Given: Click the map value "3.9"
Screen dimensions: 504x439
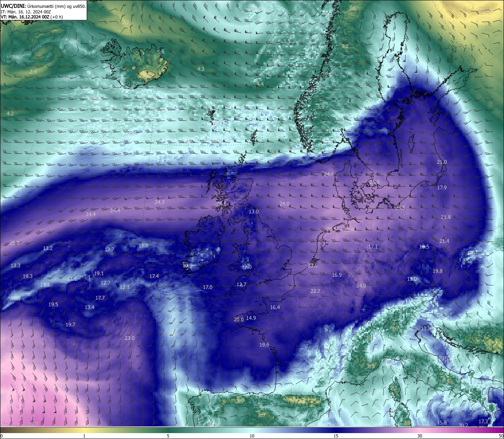Looking at the screenshot, I should pos(321,107).
